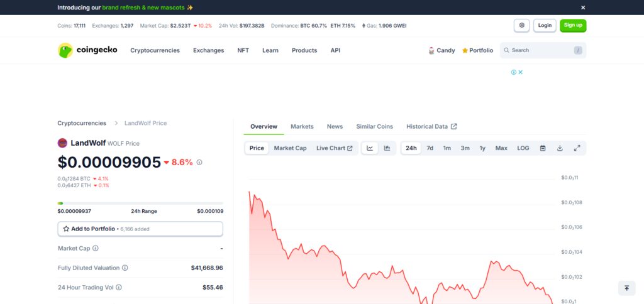Click the info icon beside 8.6% change

[199, 163]
